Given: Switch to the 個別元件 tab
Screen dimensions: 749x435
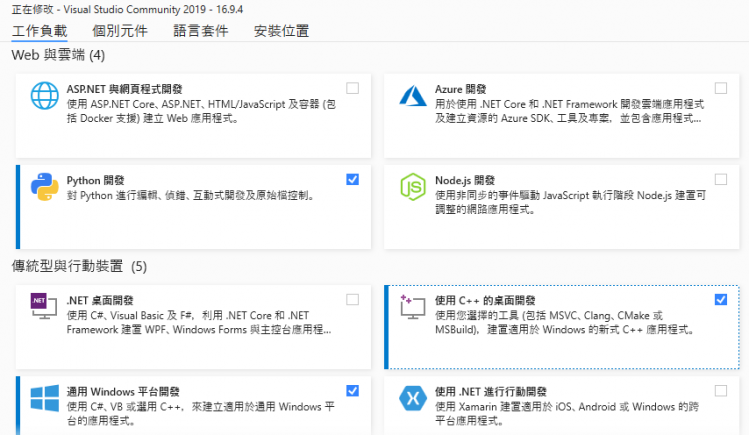Looking at the screenshot, I should 119,31.
